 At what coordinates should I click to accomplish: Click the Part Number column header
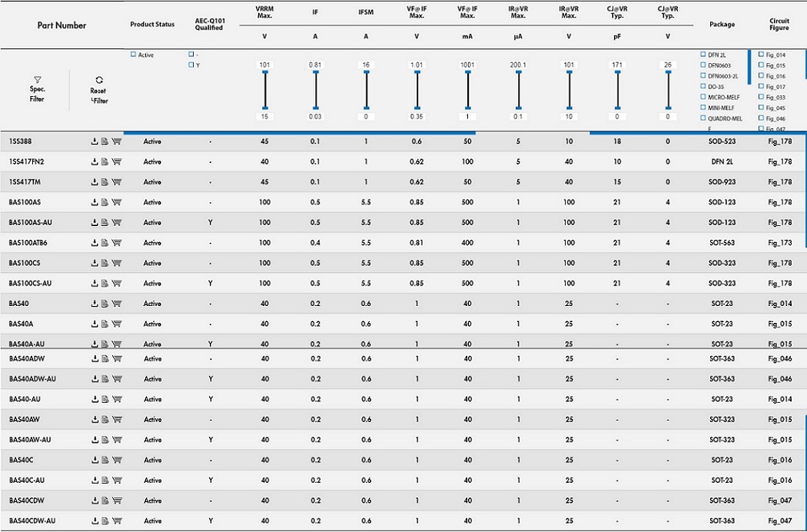point(61,25)
